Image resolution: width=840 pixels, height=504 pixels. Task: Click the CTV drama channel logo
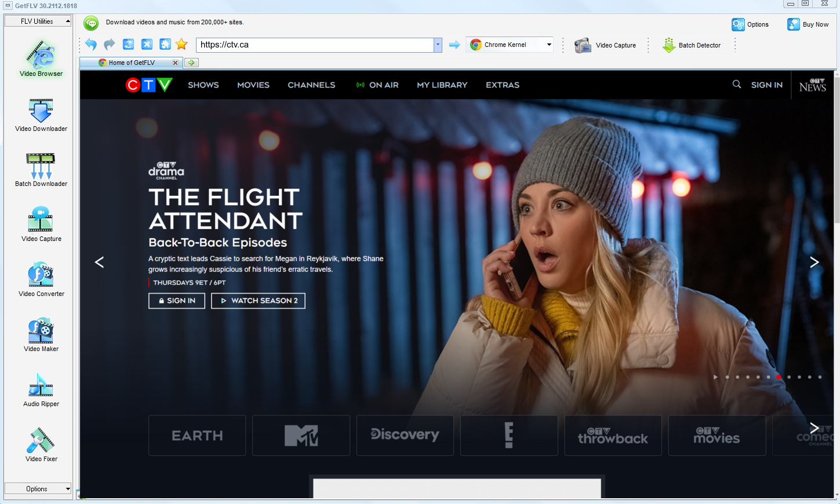coord(166,171)
